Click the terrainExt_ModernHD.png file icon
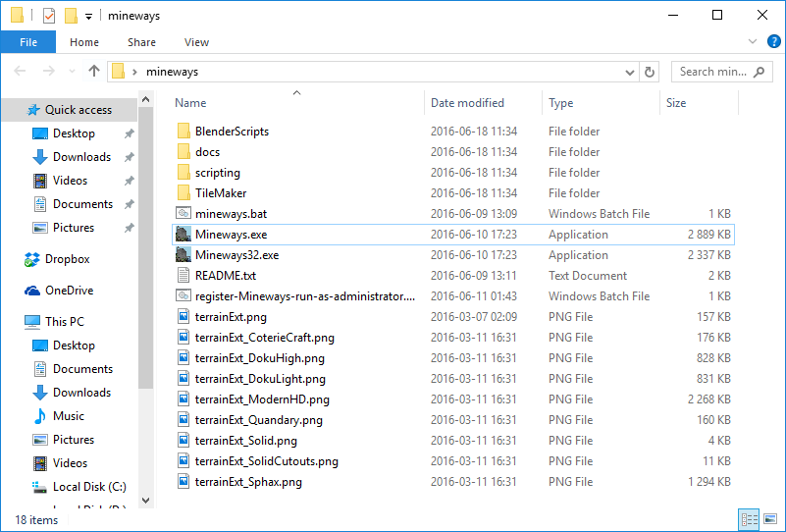Image resolution: width=786 pixels, height=532 pixels. tap(183, 399)
